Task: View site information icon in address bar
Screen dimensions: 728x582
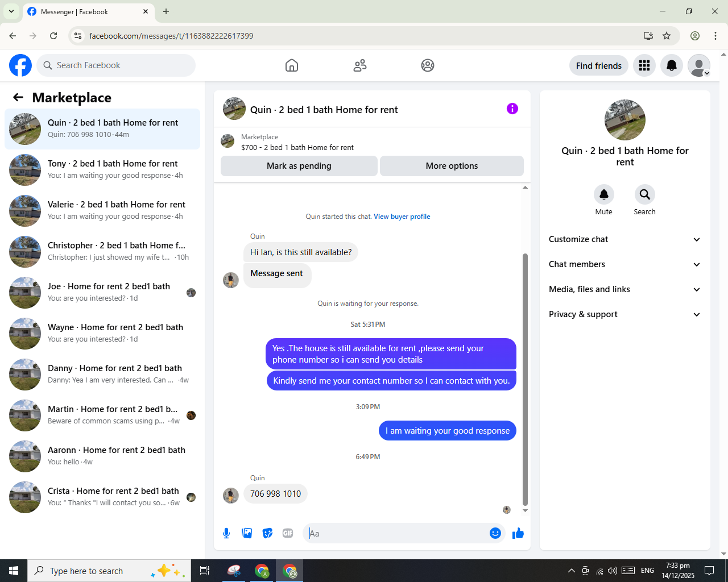Action: pos(78,36)
